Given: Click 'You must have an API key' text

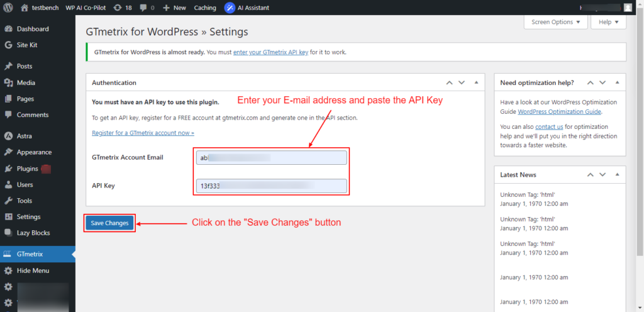Looking at the screenshot, I should coord(155,103).
